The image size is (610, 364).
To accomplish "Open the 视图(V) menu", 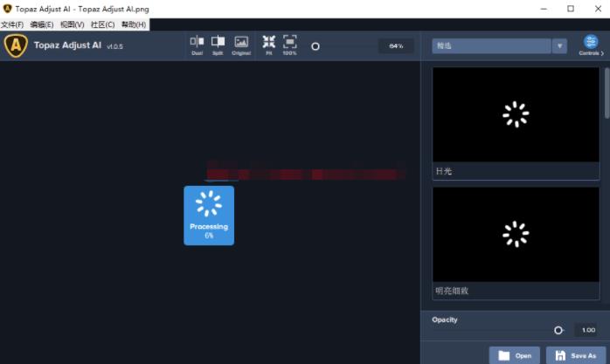I will (x=73, y=24).
